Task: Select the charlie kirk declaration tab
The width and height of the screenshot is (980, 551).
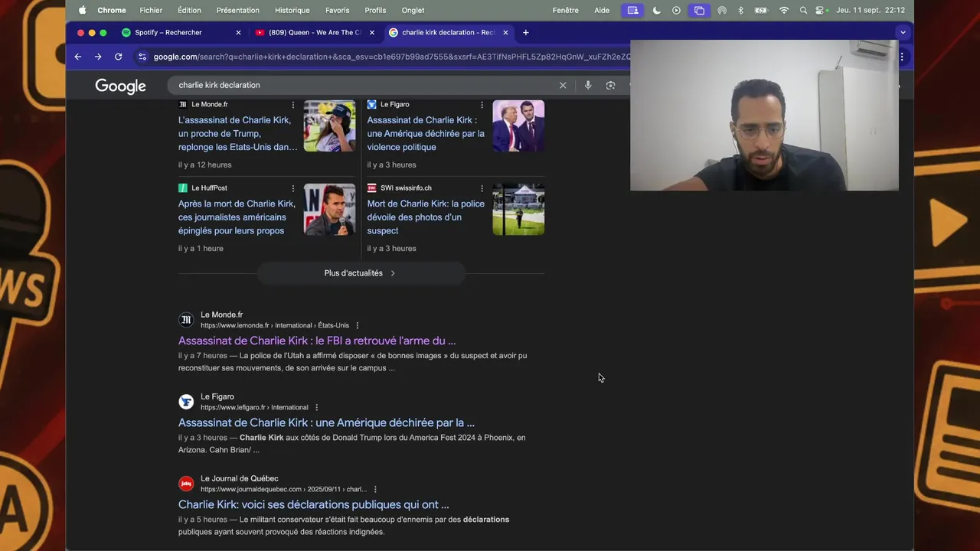Action: (x=449, y=32)
